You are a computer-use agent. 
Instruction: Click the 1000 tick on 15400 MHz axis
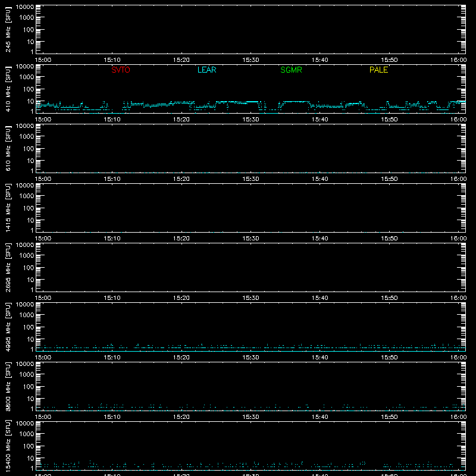(x=27, y=434)
